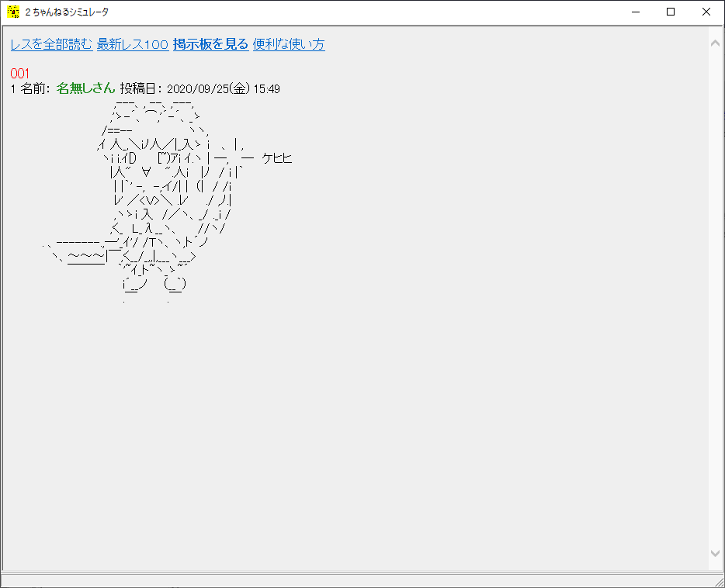Click the 2ちゃんねるシミュレータ window title text
725x588 pixels.
pos(67,12)
